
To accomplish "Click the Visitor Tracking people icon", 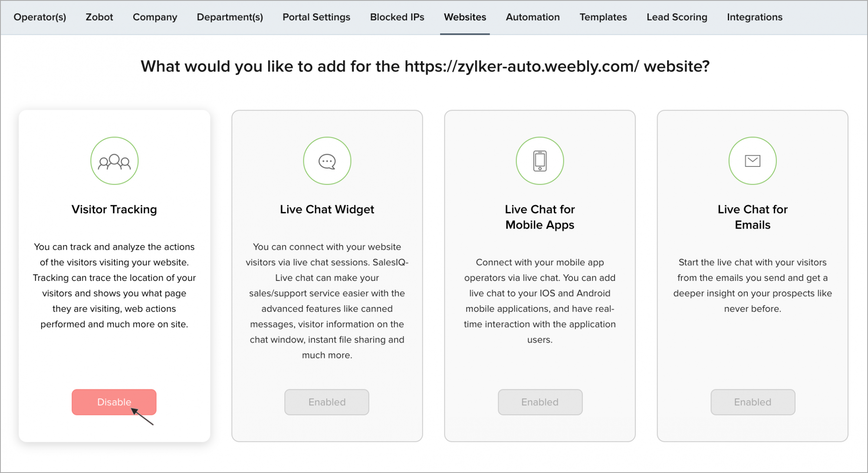I will 114,161.
